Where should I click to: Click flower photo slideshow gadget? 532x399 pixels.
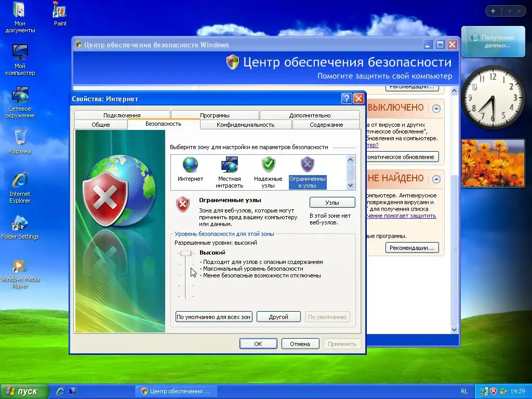(493, 163)
